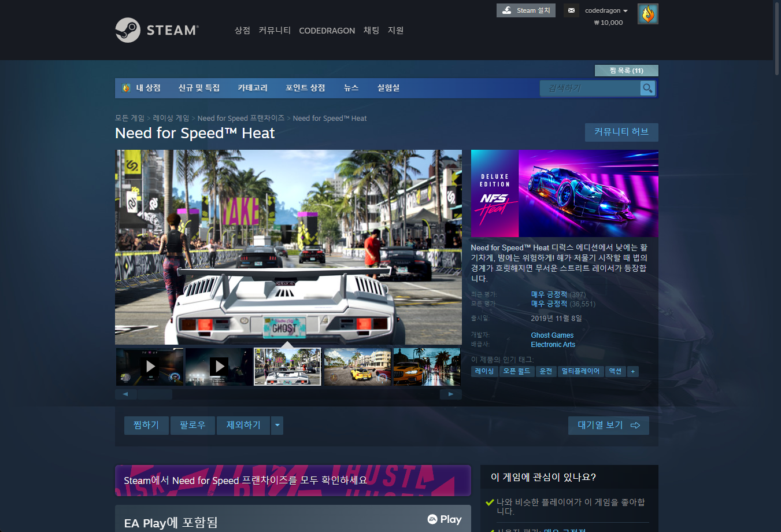Click Need for Speed 프랜차이즈 breadcrumb
This screenshot has width=781, height=532.
[241, 118]
